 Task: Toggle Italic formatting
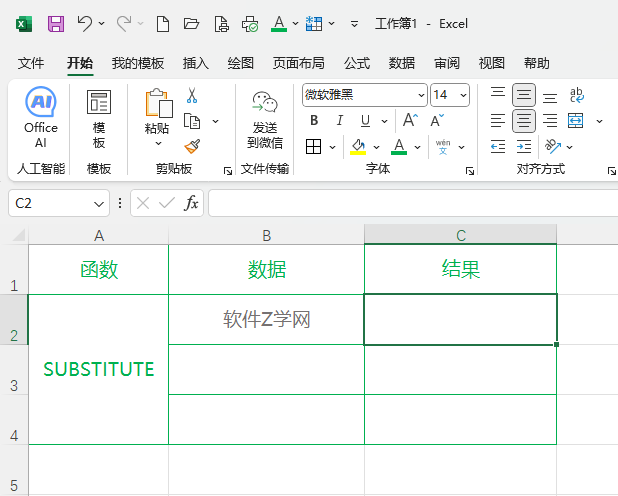pyautogui.click(x=340, y=120)
